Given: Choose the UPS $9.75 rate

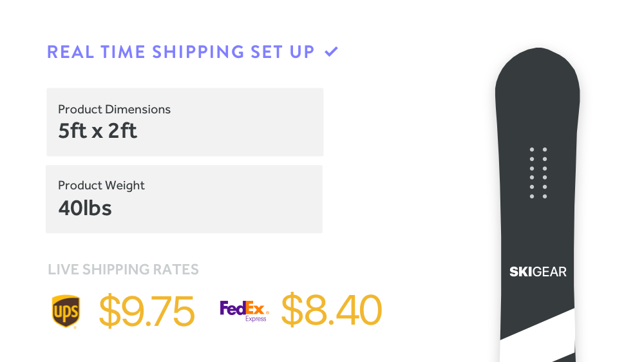Looking at the screenshot, I should pyautogui.click(x=147, y=311).
